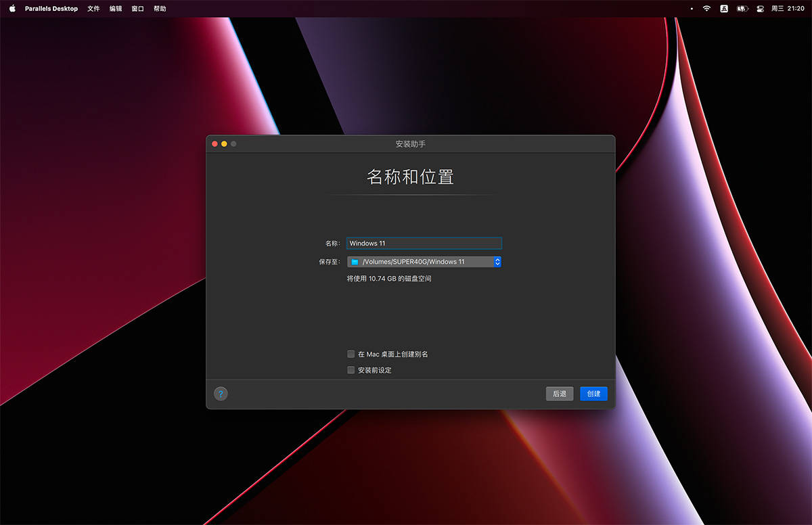Tick the 安装前设定 checkbox
This screenshot has height=525, width=812.
351,370
